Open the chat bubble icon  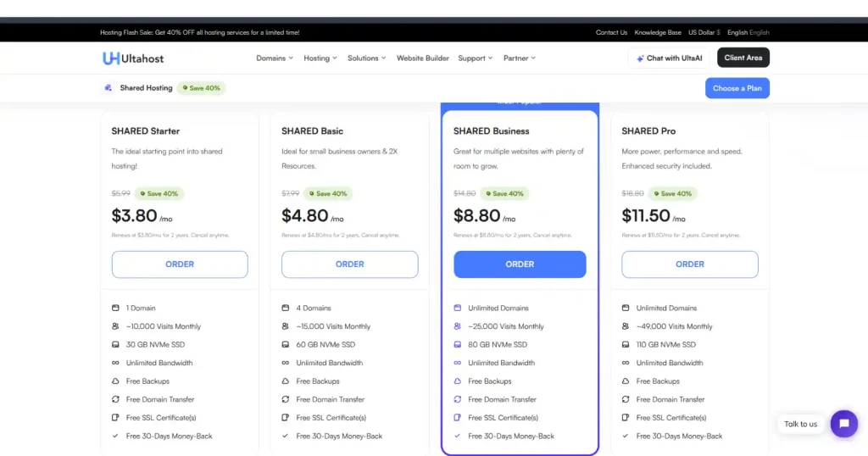click(x=843, y=424)
